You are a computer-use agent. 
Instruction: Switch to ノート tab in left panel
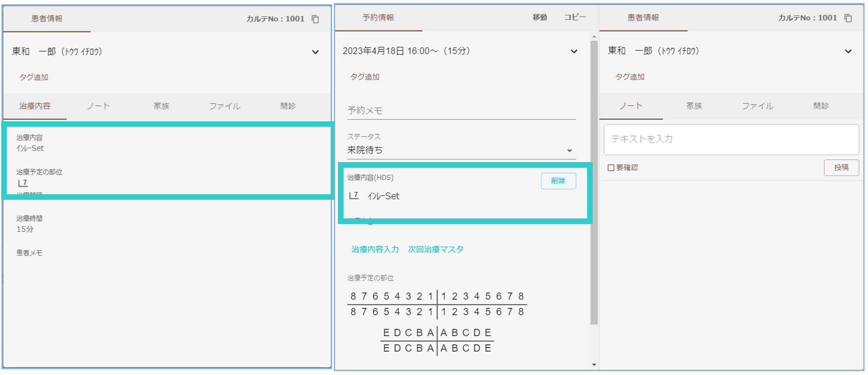coord(98,106)
